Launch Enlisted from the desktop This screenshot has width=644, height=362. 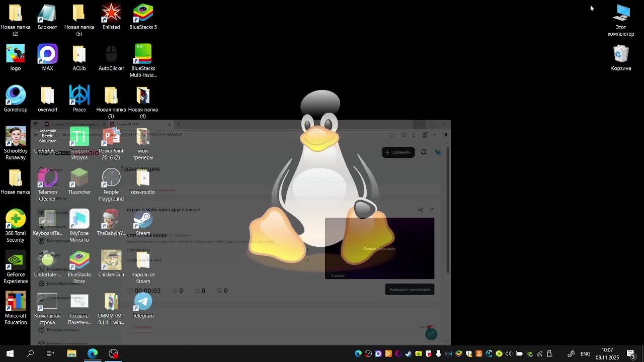(x=111, y=17)
